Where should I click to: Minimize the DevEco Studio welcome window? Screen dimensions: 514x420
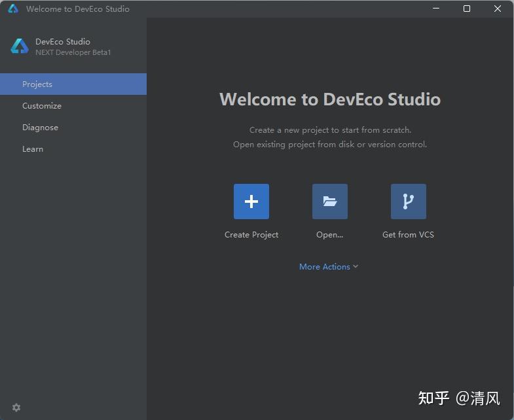[437, 9]
